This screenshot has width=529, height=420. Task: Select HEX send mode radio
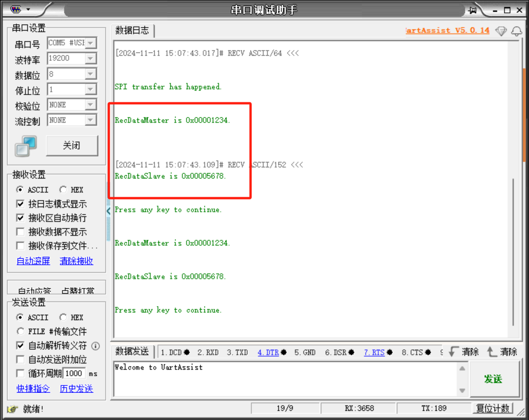click(63, 317)
